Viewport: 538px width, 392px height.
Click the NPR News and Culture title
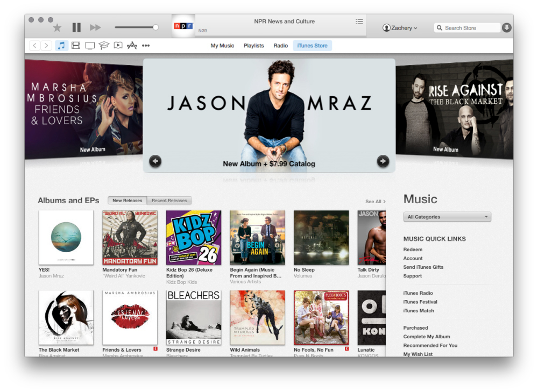[x=285, y=22]
